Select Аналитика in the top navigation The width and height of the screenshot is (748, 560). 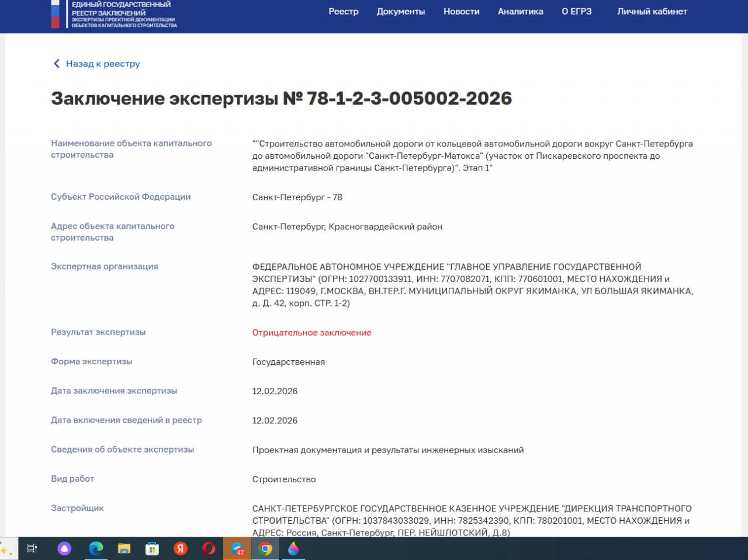[520, 12]
